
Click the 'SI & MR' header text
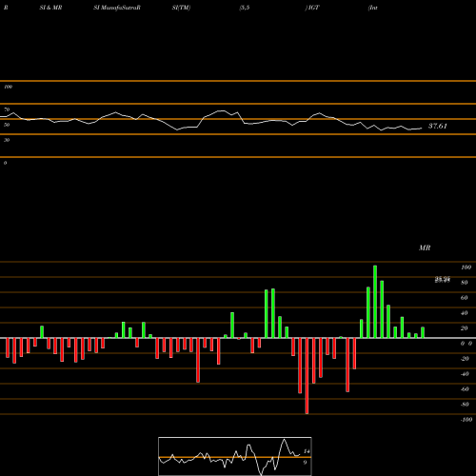50,8
